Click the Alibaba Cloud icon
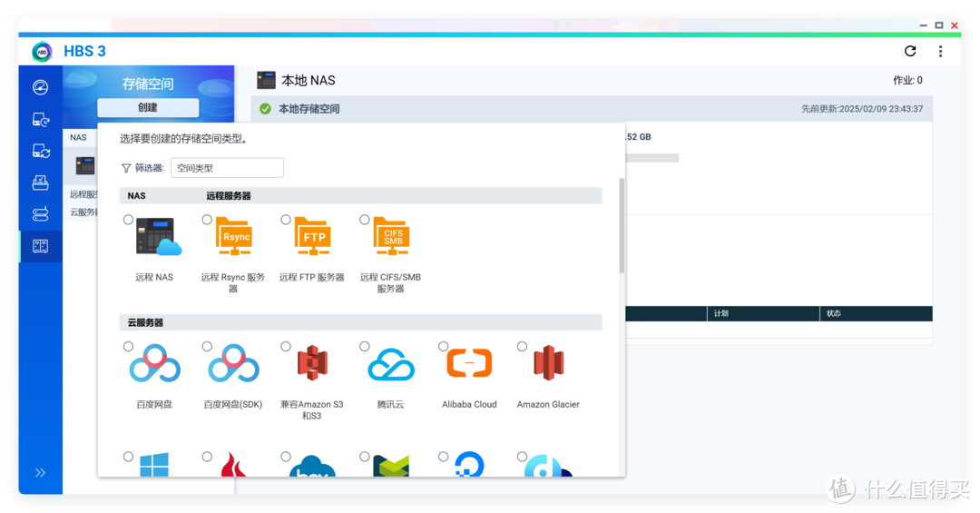The image size is (980, 513). 469,365
